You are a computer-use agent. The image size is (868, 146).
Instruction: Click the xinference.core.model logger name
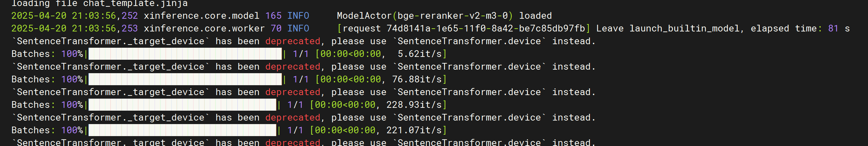coord(201,16)
